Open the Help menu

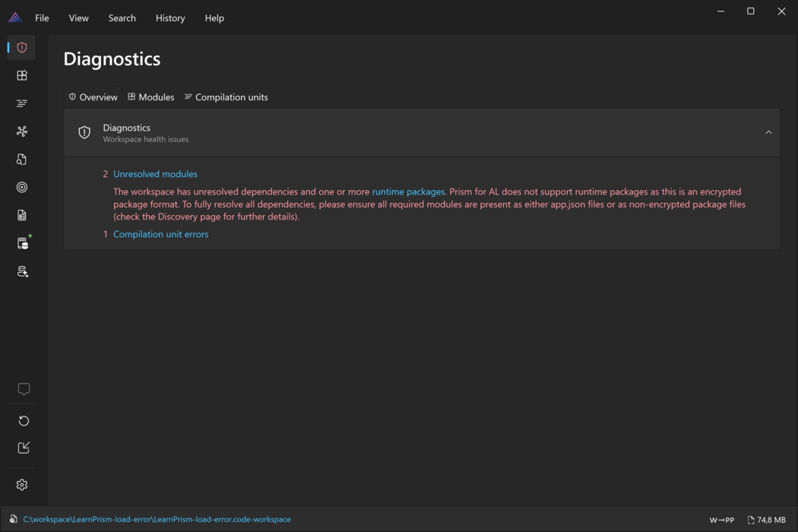tap(214, 17)
